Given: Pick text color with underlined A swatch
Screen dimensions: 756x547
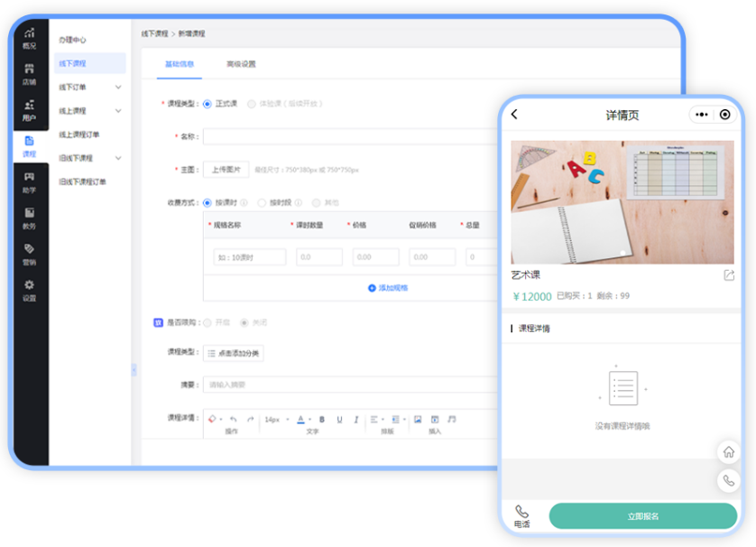Looking at the screenshot, I should click(x=300, y=419).
